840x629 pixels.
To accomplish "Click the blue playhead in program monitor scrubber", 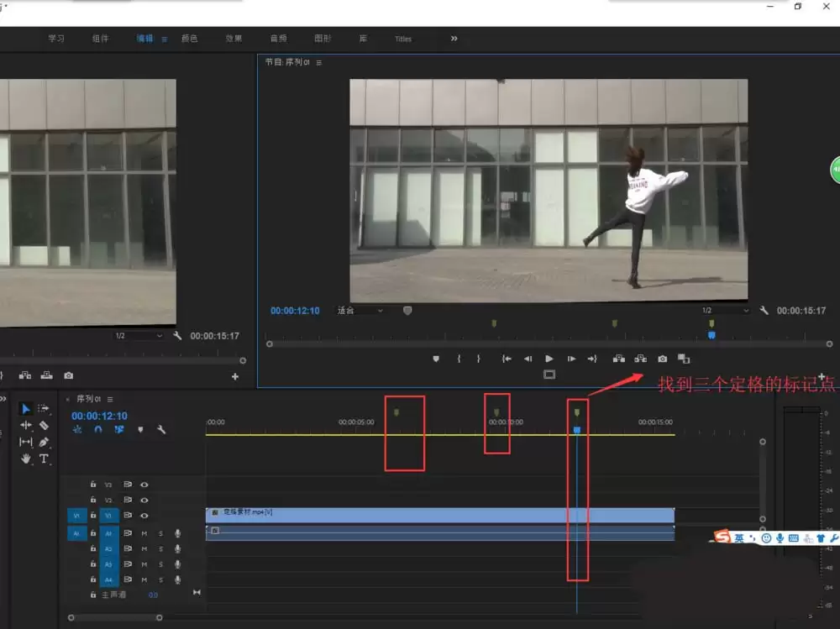I will [x=711, y=334].
